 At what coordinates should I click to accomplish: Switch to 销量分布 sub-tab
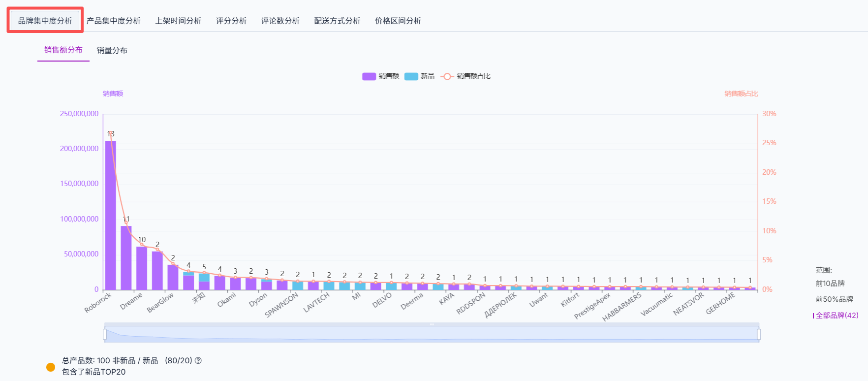click(x=112, y=50)
